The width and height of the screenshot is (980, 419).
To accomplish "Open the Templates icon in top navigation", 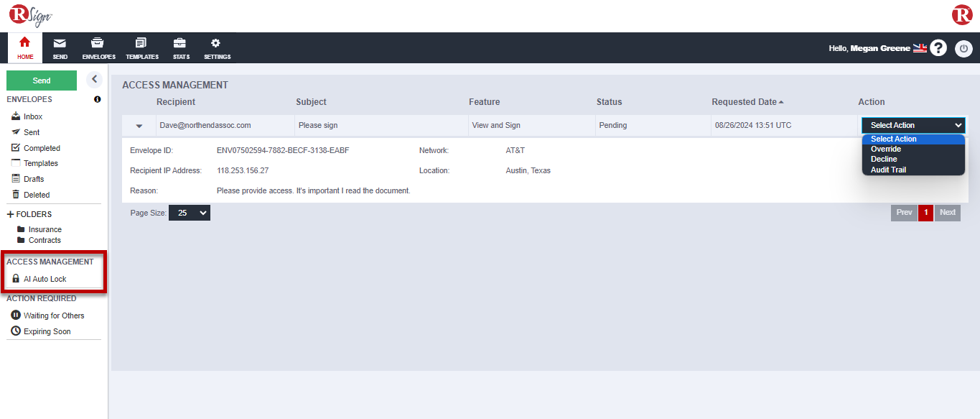I will (141, 47).
